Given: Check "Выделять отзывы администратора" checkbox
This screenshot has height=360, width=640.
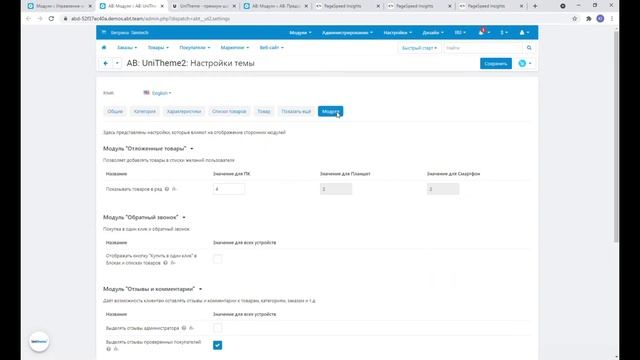Looking at the screenshot, I should (218, 328).
